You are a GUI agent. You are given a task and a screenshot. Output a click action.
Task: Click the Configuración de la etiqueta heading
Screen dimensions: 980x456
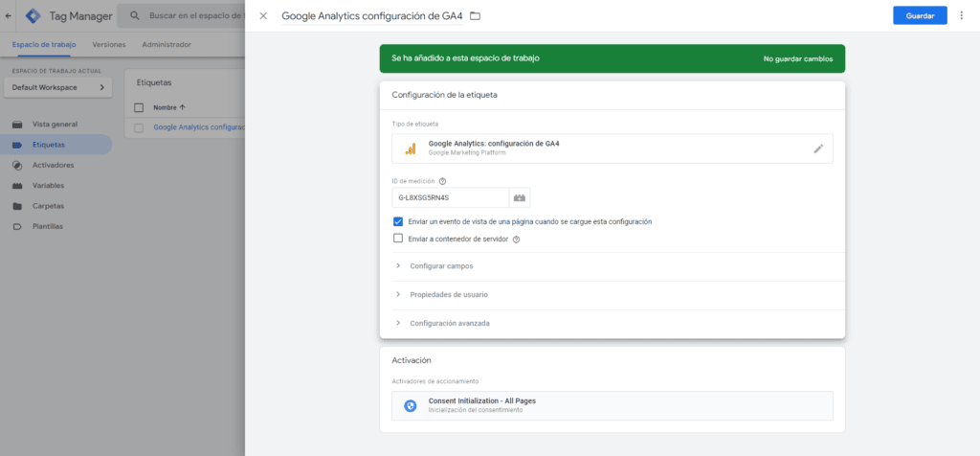coord(444,95)
